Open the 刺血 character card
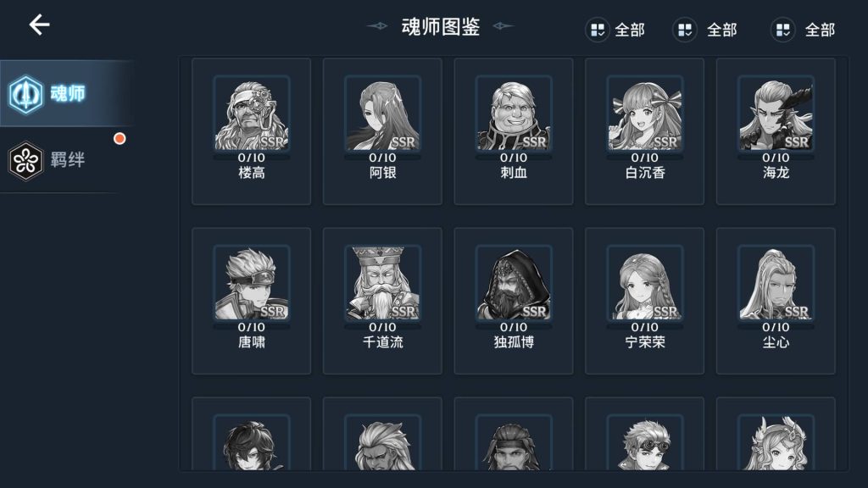 (514, 131)
